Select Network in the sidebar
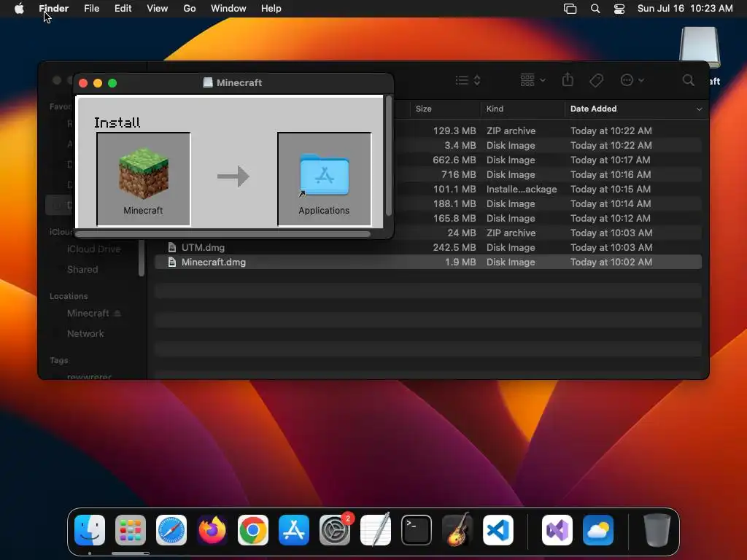Viewport: 747px width, 560px height. [85, 334]
